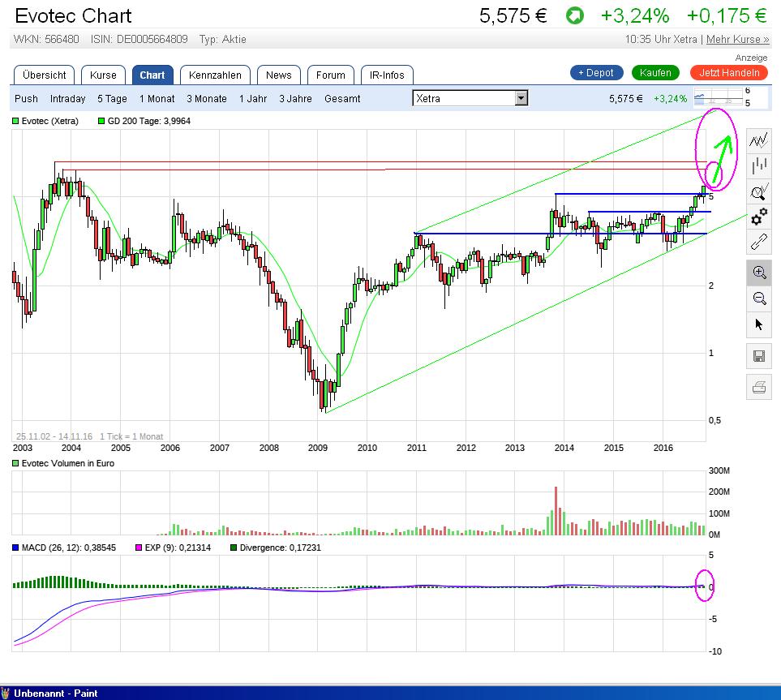
Task: Show the 1 Monat range
Action: pyautogui.click(x=157, y=99)
